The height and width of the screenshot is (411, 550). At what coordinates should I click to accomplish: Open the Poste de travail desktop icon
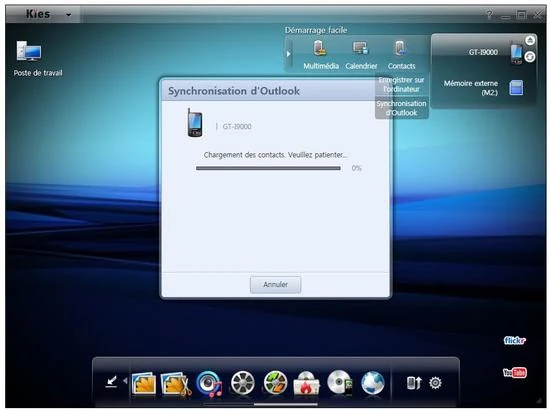click(29, 51)
